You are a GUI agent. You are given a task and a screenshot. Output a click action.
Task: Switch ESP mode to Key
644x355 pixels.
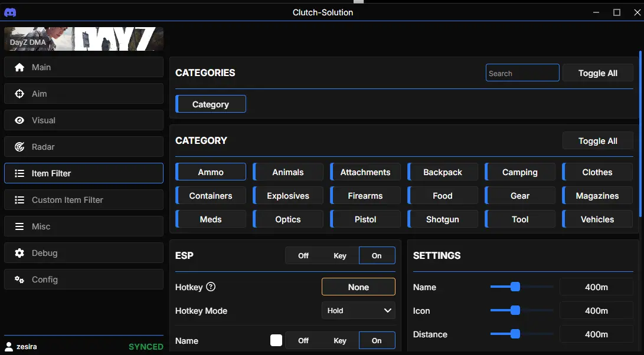[x=340, y=255]
